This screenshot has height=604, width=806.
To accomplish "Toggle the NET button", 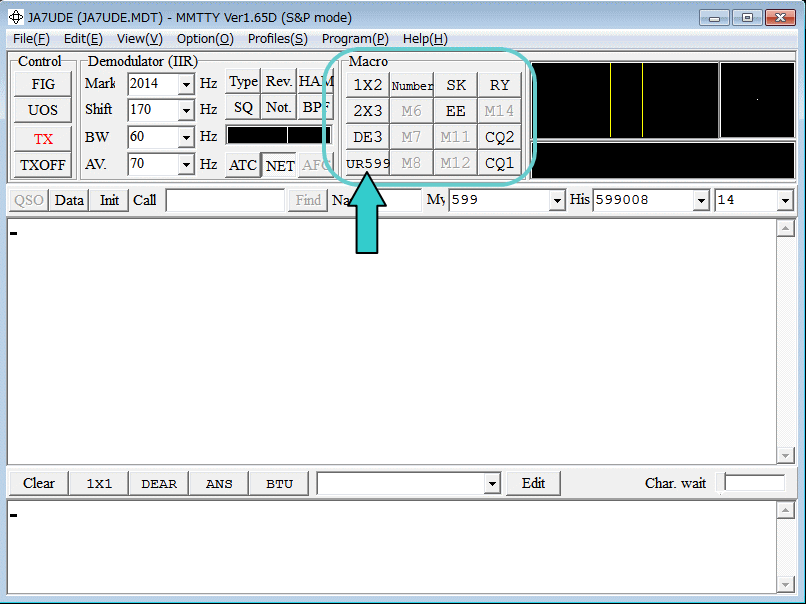I will click(280, 166).
